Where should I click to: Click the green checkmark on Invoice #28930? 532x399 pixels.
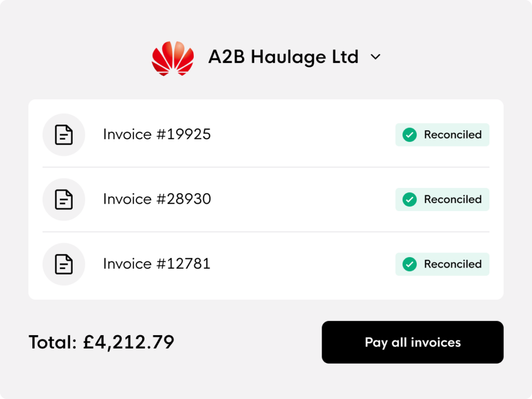tap(409, 199)
